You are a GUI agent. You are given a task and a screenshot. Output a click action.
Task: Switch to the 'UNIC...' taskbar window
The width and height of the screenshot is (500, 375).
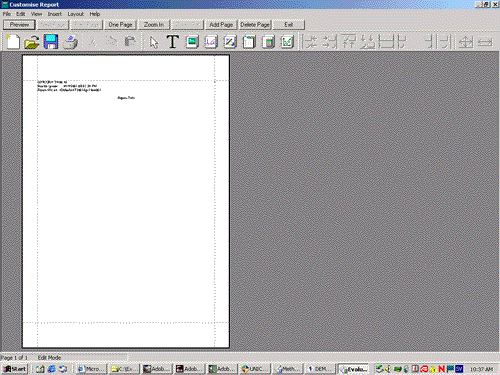255,369
